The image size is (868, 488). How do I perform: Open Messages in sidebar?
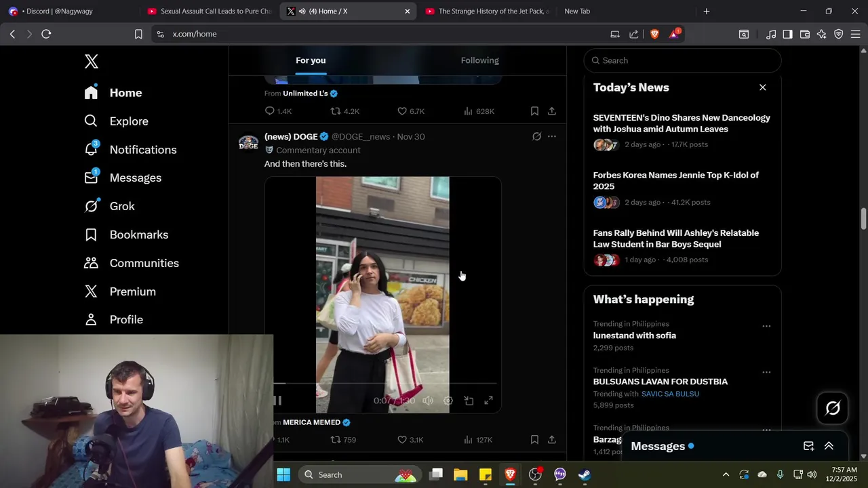click(123, 178)
